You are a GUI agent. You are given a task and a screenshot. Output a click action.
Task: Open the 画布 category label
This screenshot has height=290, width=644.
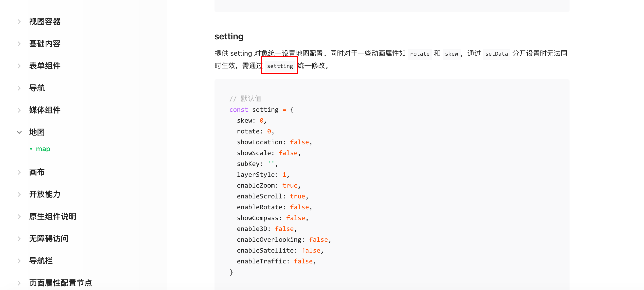37,172
